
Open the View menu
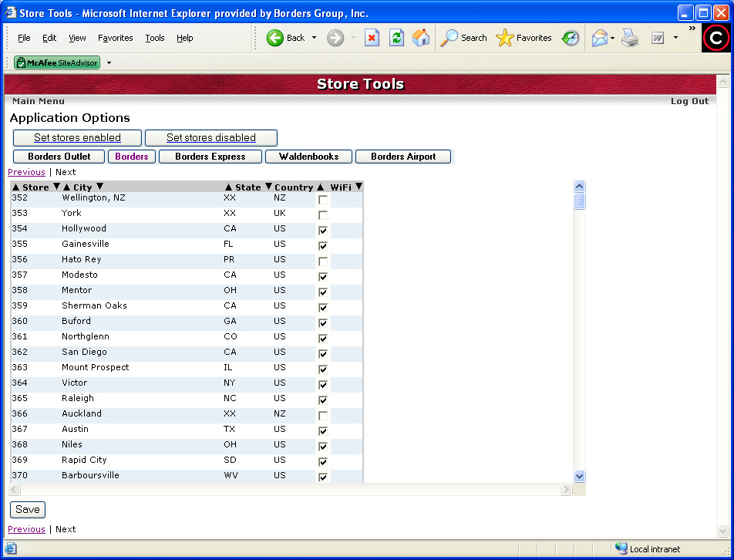click(77, 38)
